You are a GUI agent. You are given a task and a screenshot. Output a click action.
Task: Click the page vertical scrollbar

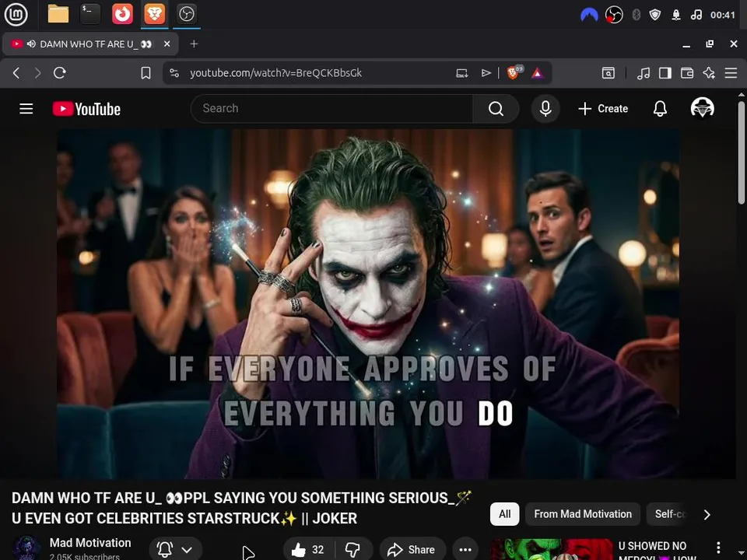pyautogui.click(x=742, y=152)
